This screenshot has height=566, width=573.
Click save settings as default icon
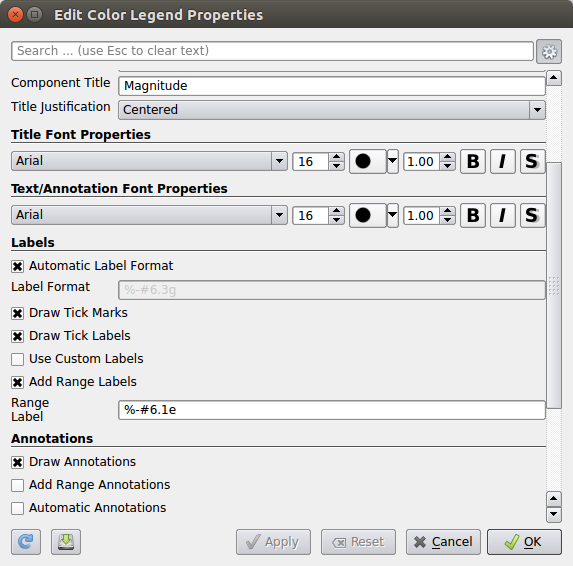[x=66, y=542]
